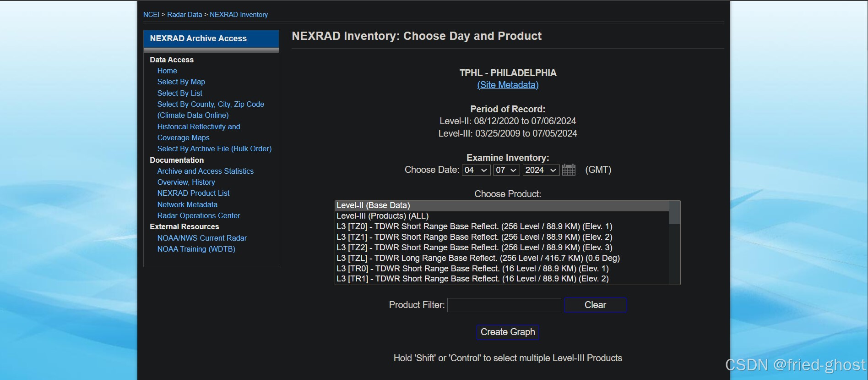Open Select By List in sidebar
Screen dimensions: 868x380
tap(180, 93)
